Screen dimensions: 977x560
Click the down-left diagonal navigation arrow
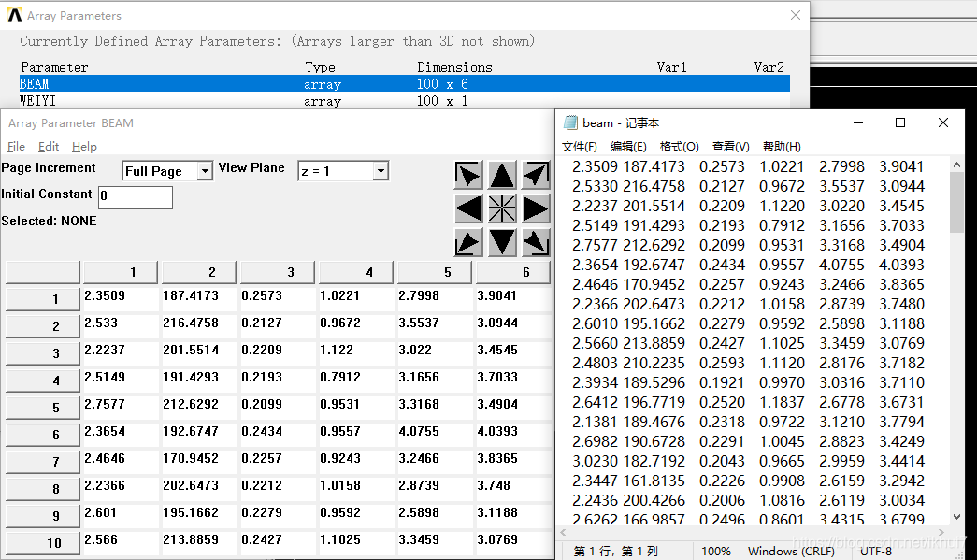(x=468, y=242)
